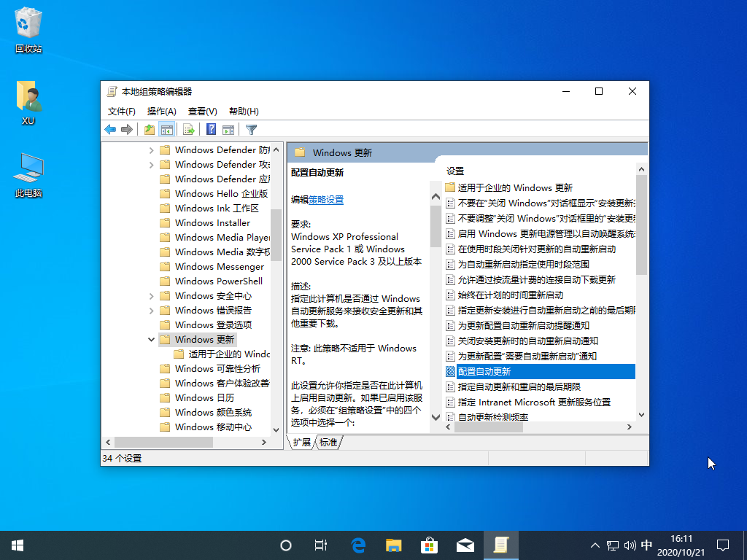
Task: Toggle the console tree show/hide icon
Action: [x=166, y=130]
